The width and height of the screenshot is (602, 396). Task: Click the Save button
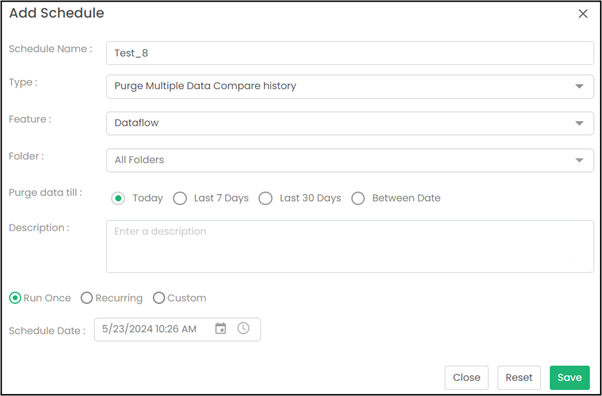click(569, 378)
